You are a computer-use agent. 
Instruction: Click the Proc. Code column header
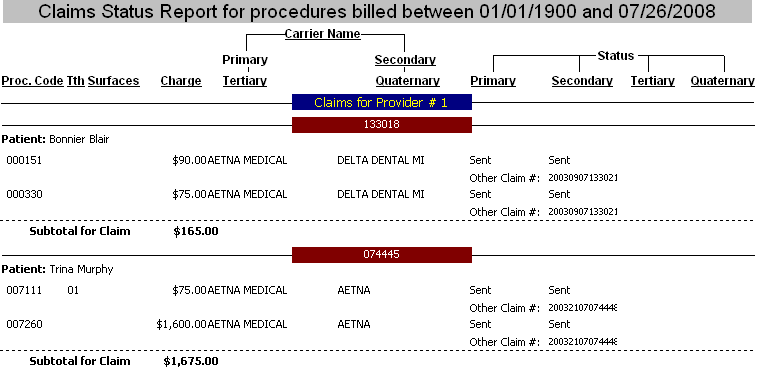tap(33, 81)
